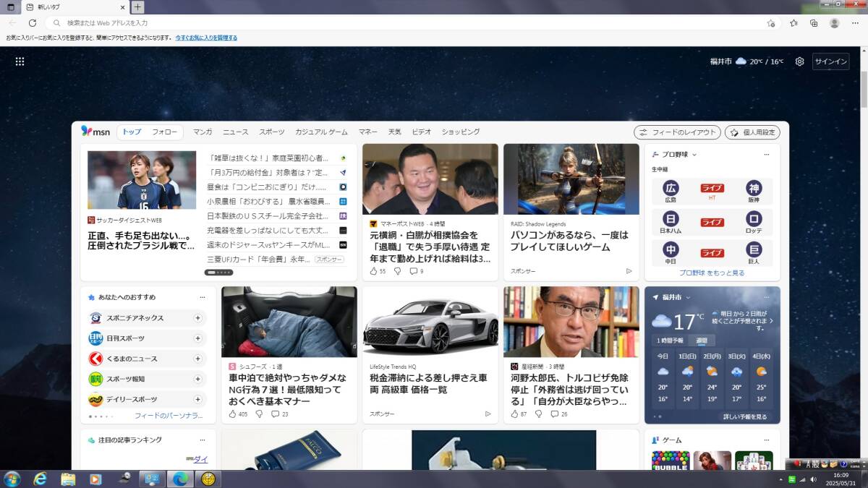Open more options on あなたへのおすすめ card
Image resolution: width=868 pixels, height=488 pixels.
click(x=203, y=297)
